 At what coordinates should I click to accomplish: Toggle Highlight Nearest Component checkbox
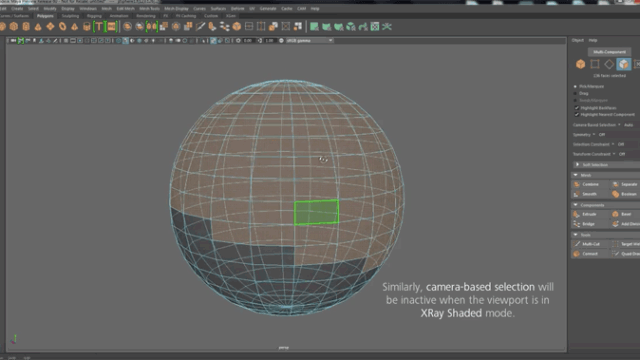[x=577, y=114]
